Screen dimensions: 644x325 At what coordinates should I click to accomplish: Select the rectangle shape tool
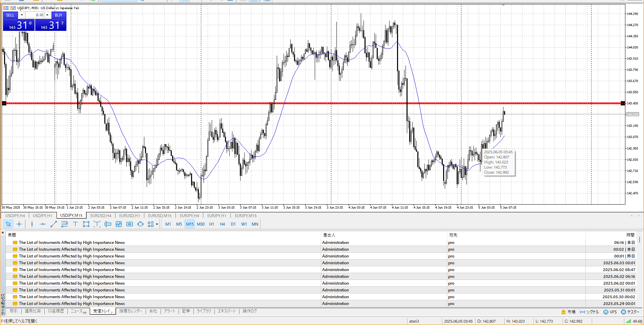(x=86, y=224)
